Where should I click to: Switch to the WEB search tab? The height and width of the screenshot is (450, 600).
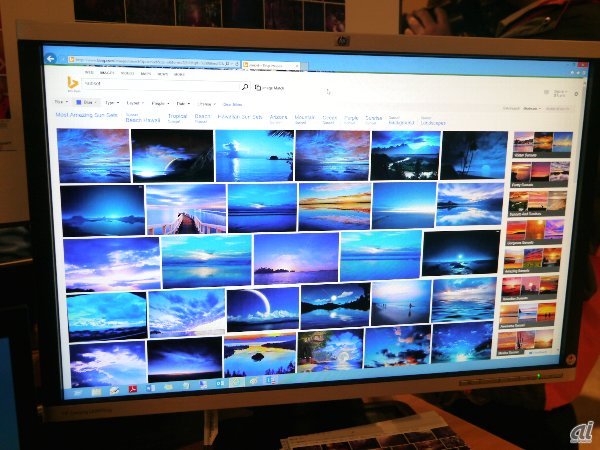pyautogui.click(x=89, y=72)
